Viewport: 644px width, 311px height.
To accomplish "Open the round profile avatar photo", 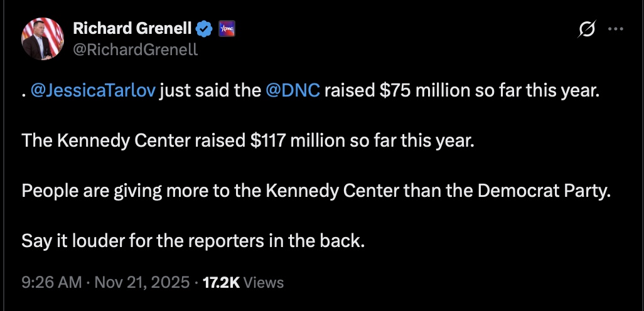I will click(43, 38).
